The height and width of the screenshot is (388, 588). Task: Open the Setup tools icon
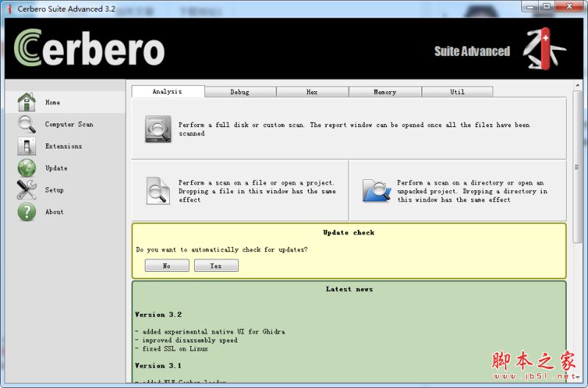26,190
